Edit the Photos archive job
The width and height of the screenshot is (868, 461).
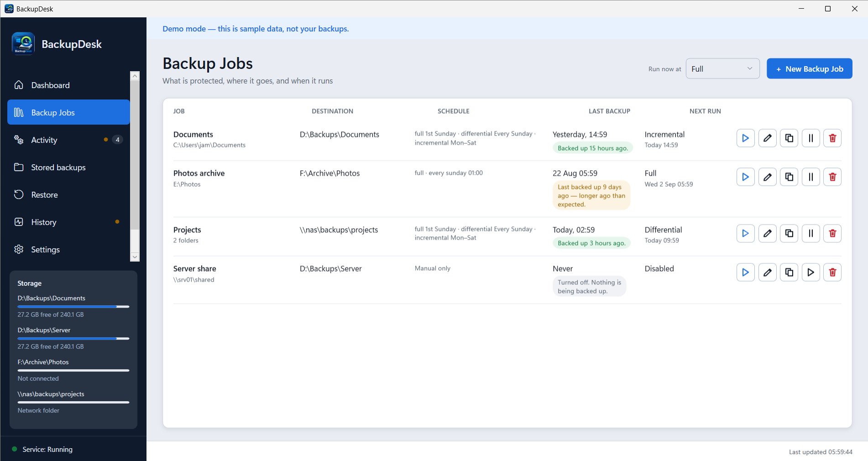coord(767,177)
